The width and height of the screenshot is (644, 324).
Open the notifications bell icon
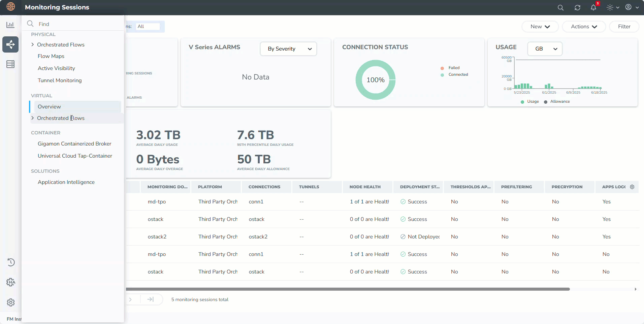coord(593,7)
